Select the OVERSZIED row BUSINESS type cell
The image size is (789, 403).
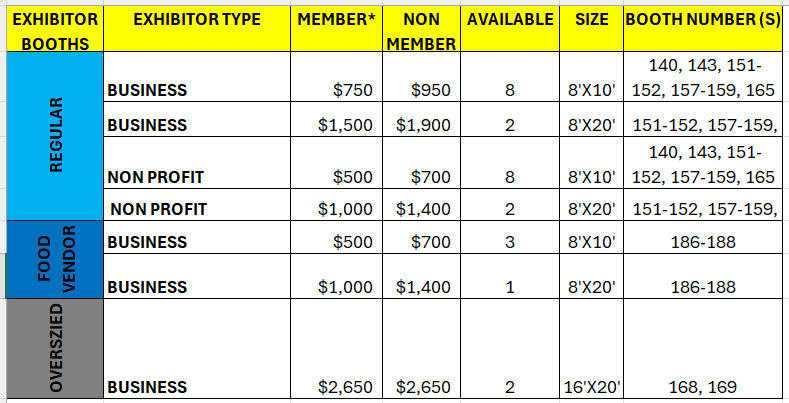point(197,349)
